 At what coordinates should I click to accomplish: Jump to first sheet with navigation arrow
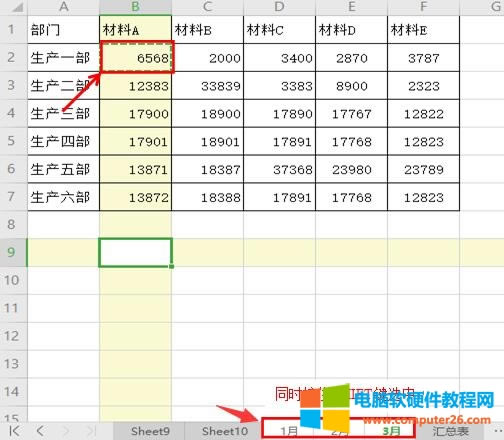14,431
